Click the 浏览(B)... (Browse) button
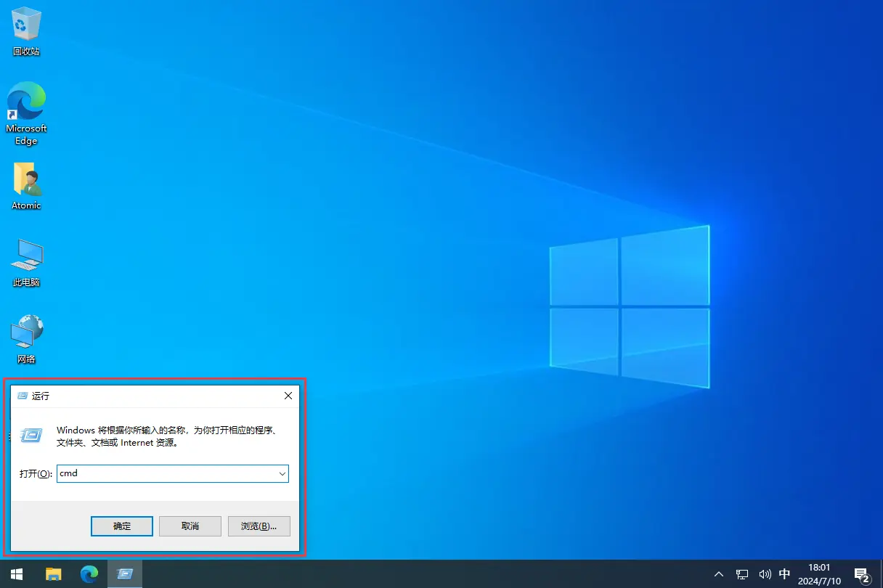Viewport: 883px width, 588px height. coord(259,526)
